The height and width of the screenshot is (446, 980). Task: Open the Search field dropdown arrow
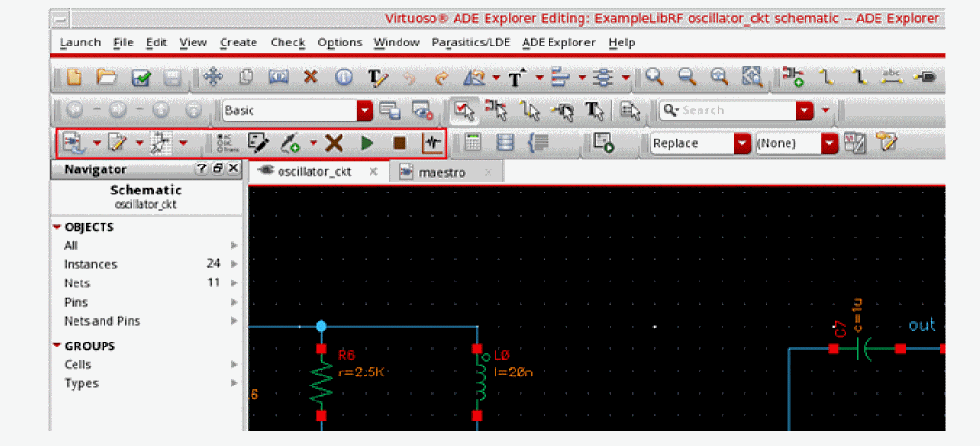coord(804,110)
